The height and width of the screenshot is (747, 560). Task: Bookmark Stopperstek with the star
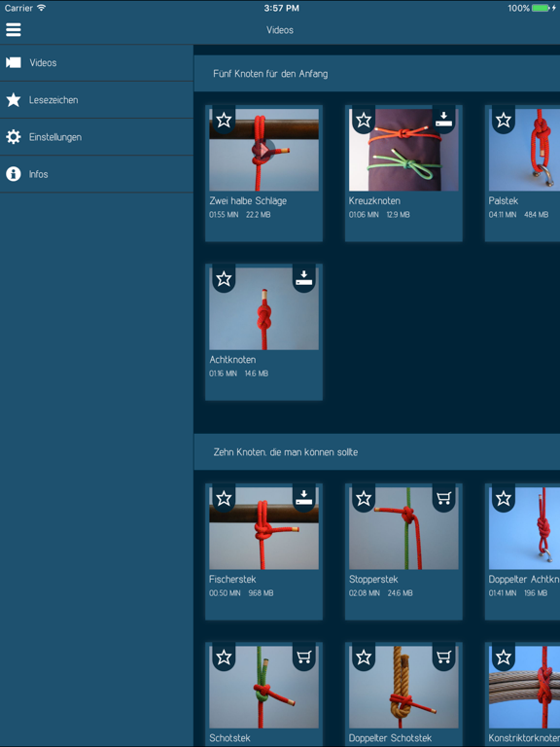pos(364,498)
